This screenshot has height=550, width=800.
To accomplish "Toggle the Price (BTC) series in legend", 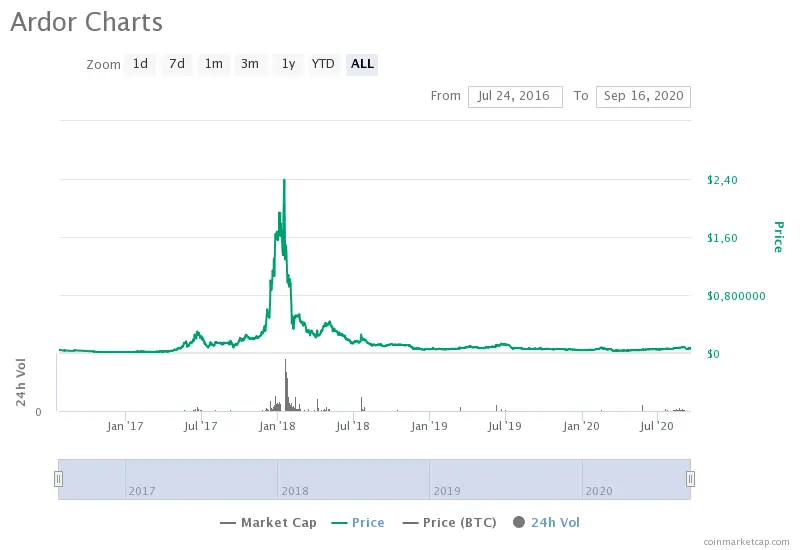I will click(x=449, y=522).
